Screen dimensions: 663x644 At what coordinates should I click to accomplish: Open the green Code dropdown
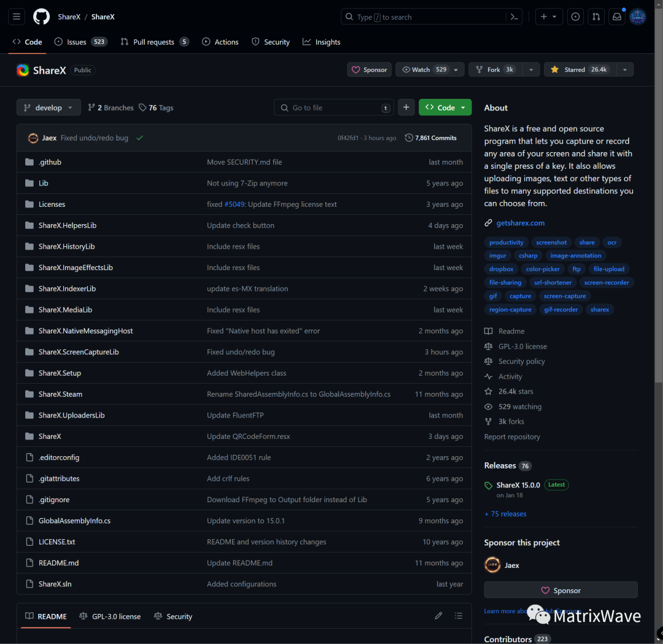click(445, 107)
